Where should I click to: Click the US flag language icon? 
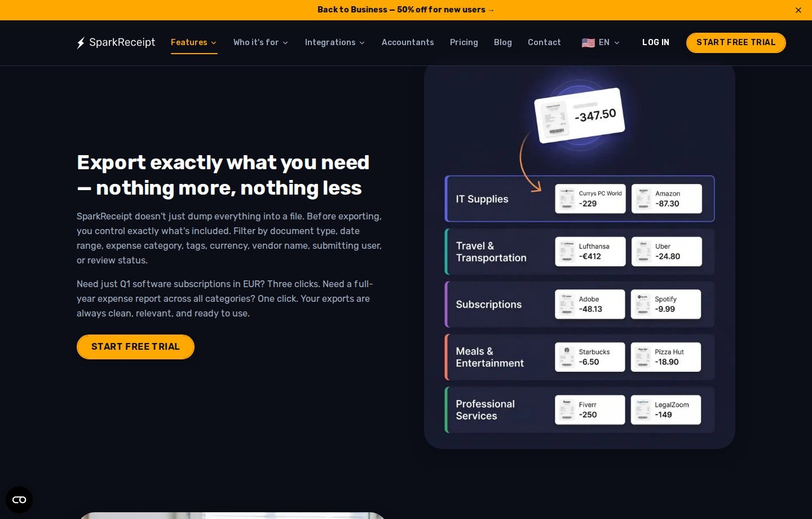588,43
